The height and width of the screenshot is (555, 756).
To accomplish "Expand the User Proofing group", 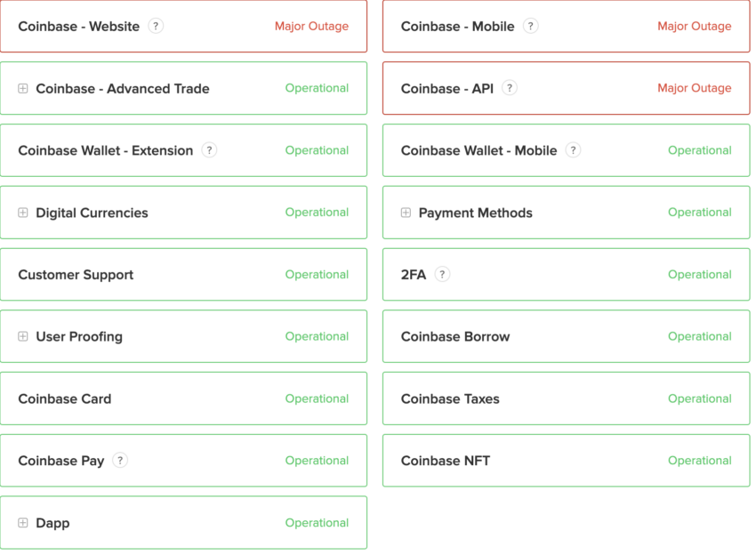I will click(x=22, y=336).
